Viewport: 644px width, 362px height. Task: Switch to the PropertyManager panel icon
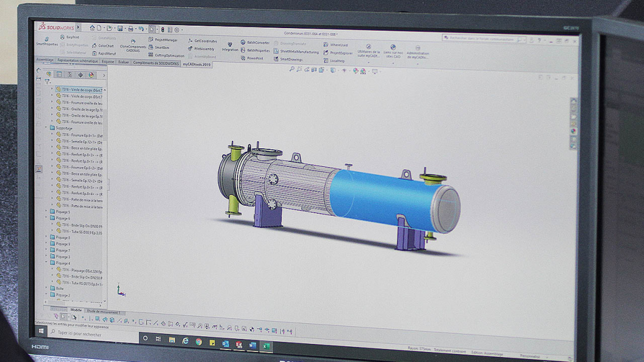click(59, 74)
